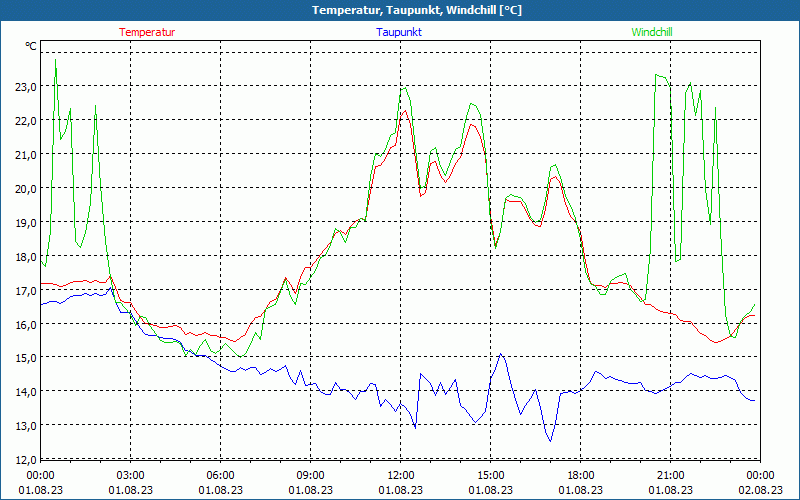Click the '03:00' time axis label
Viewport: 800px width, 500px height.
(x=131, y=476)
